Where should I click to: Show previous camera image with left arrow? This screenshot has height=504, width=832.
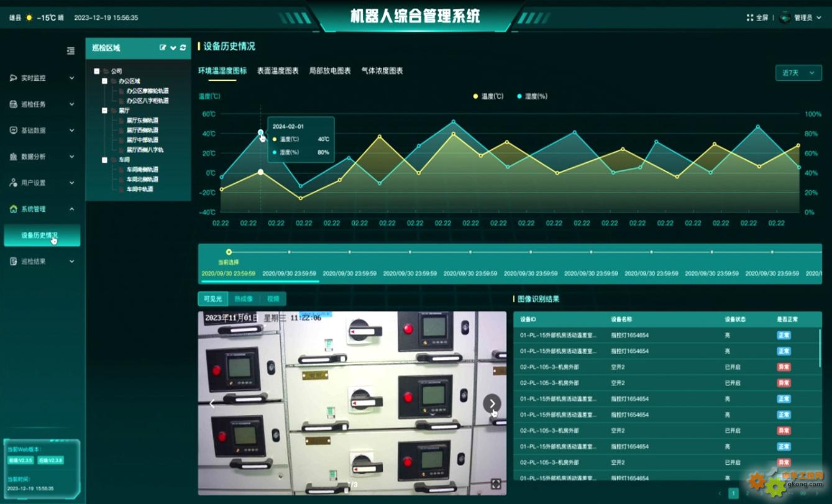click(212, 404)
